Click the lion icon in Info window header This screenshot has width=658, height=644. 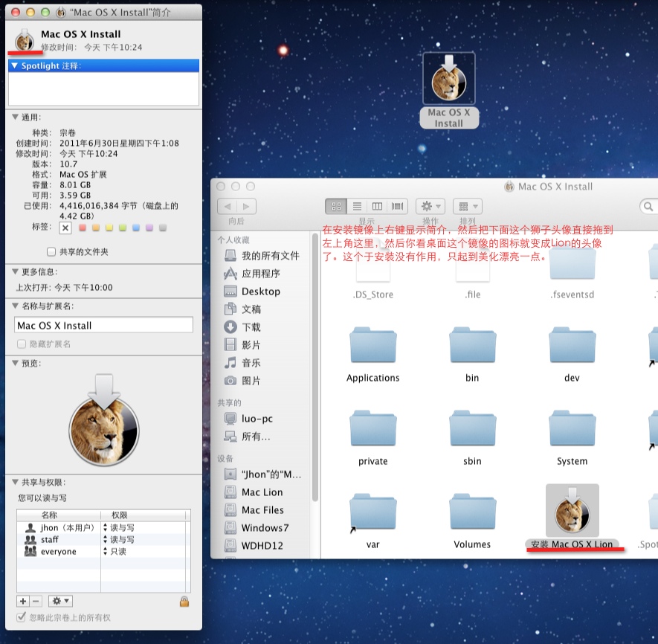tap(24, 40)
